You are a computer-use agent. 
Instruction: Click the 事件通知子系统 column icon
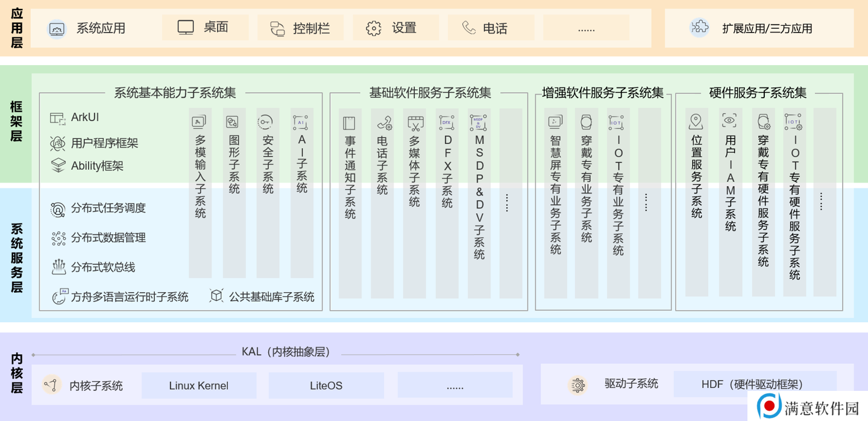click(x=349, y=123)
